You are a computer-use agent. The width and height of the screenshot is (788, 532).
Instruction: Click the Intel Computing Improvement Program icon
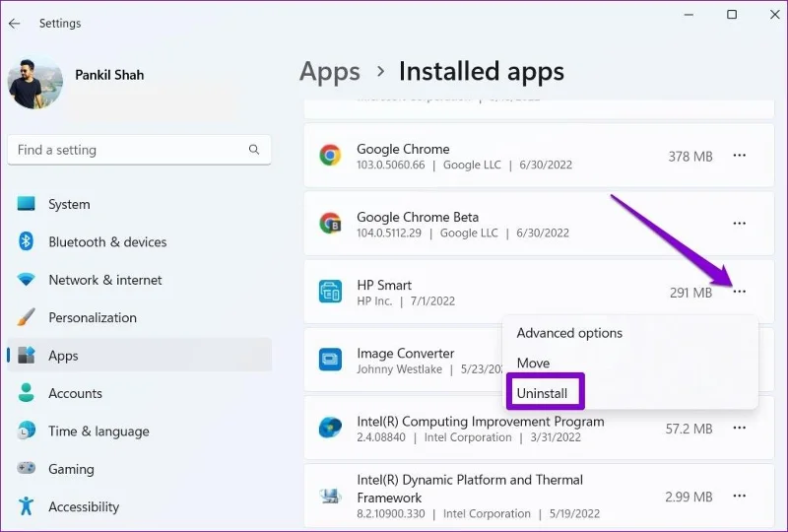click(x=330, y=428)
